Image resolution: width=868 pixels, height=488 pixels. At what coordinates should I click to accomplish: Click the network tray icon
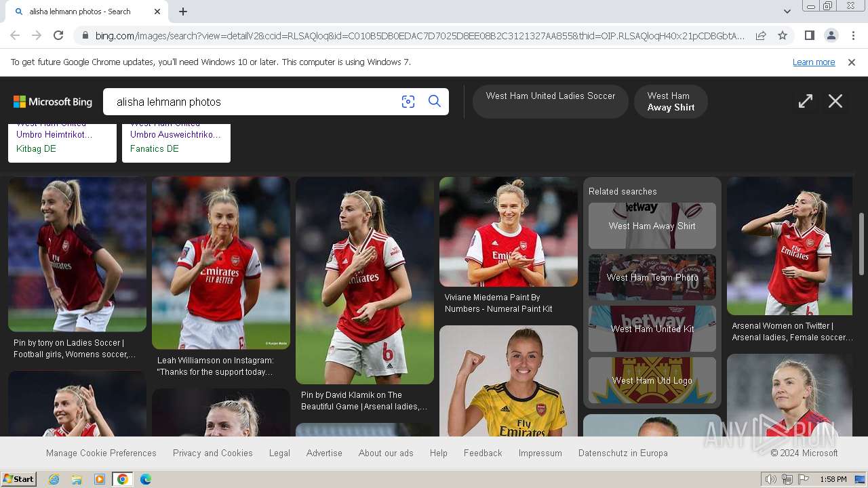pyautogui.click(x=787, y=479)
